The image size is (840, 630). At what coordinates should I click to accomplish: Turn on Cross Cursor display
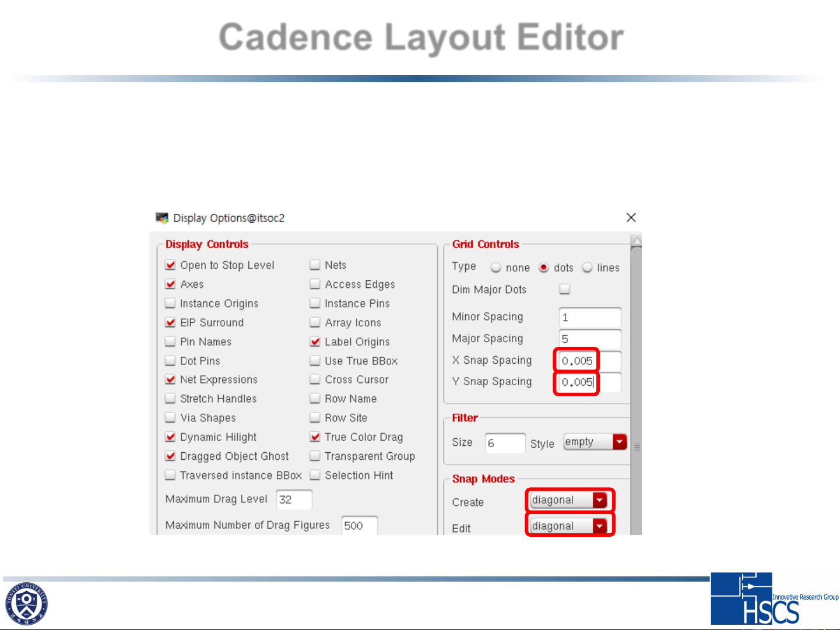click(x=315, y=379)
